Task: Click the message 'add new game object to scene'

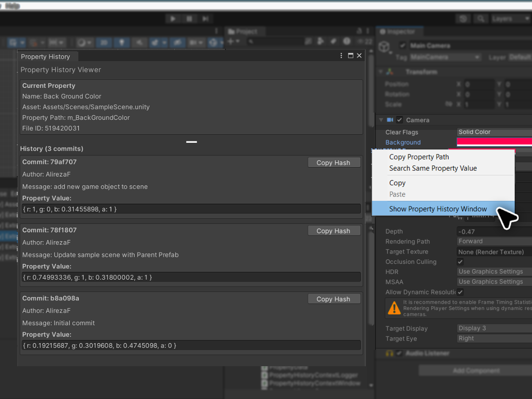Action: [101, 187]
